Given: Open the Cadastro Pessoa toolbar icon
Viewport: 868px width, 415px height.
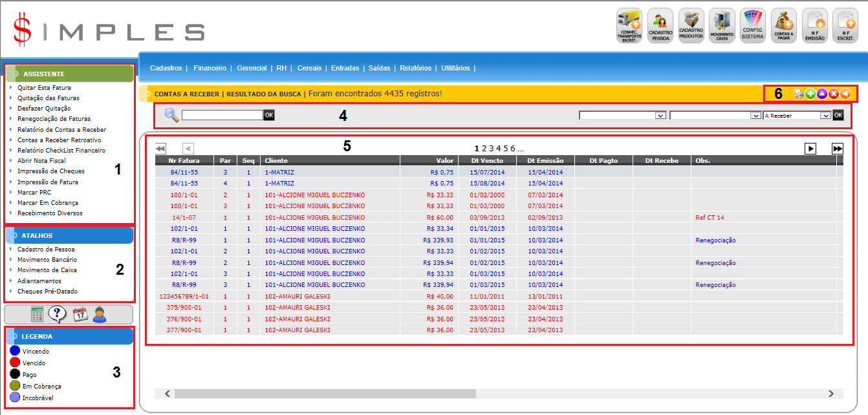Looking at the screenshot, I should pos(660,26).
